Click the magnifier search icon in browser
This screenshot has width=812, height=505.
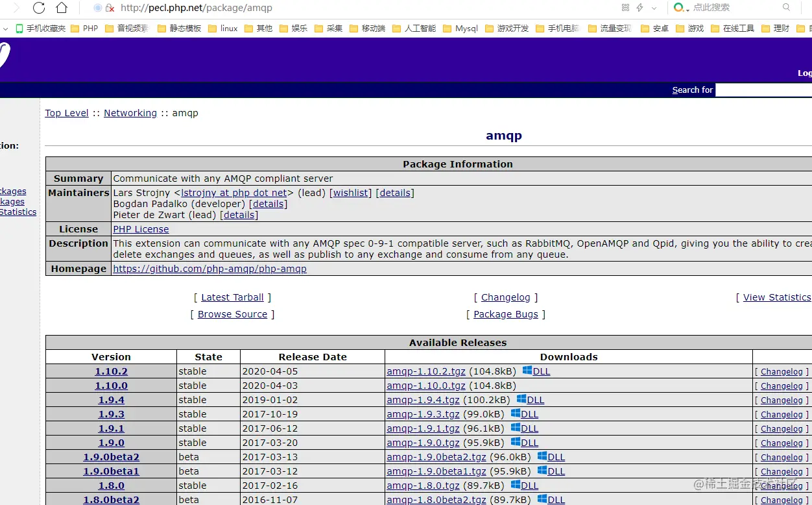(x=787, y=8)
